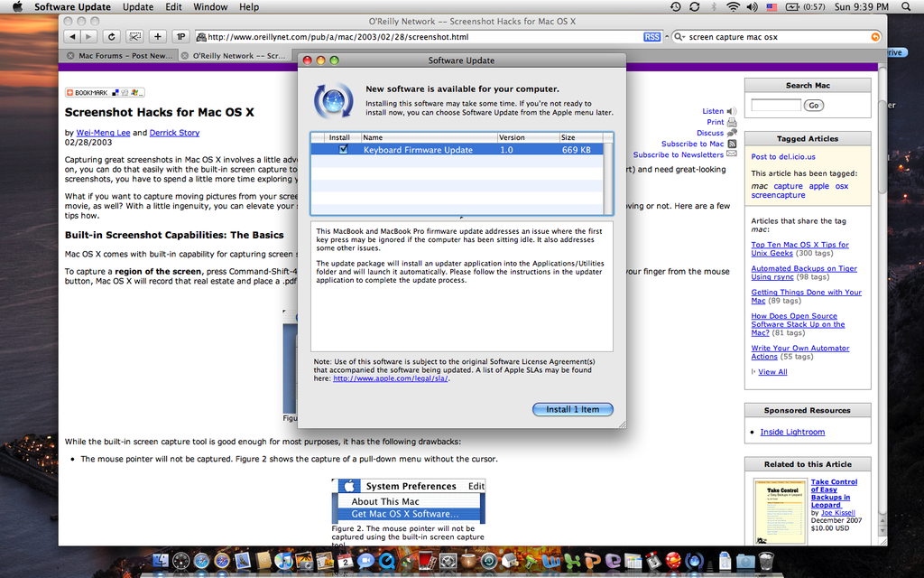Screen dimensions: 924x578
Task: Click the Subscribe to Newsletters envelope icon
Action: 731,154
